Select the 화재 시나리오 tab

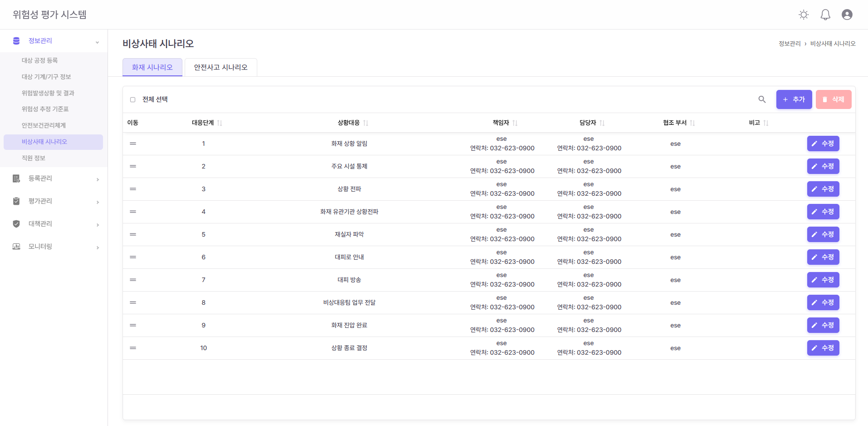click(152, 67)
